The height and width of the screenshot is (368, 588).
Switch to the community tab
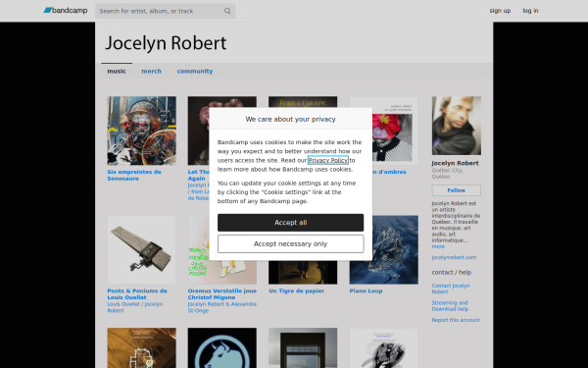[x=195, y=71]
